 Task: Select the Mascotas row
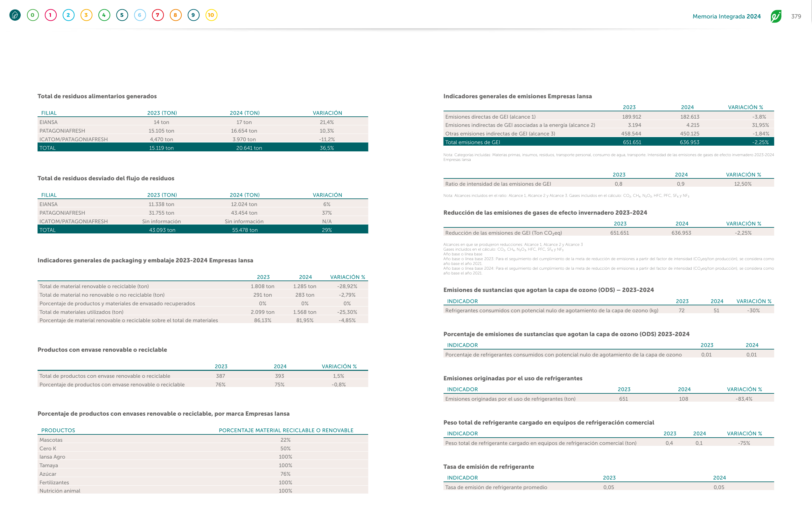[203, 440]
